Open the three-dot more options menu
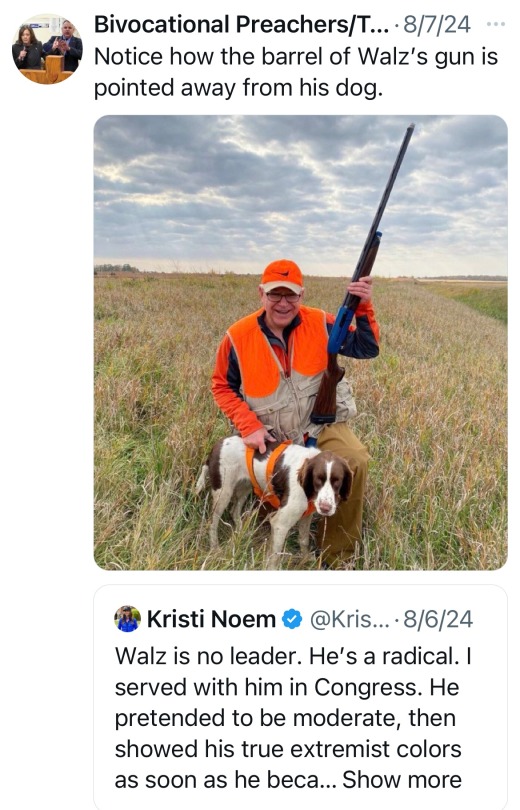This screenshot has height=810, width=520. tap(496, 24)
